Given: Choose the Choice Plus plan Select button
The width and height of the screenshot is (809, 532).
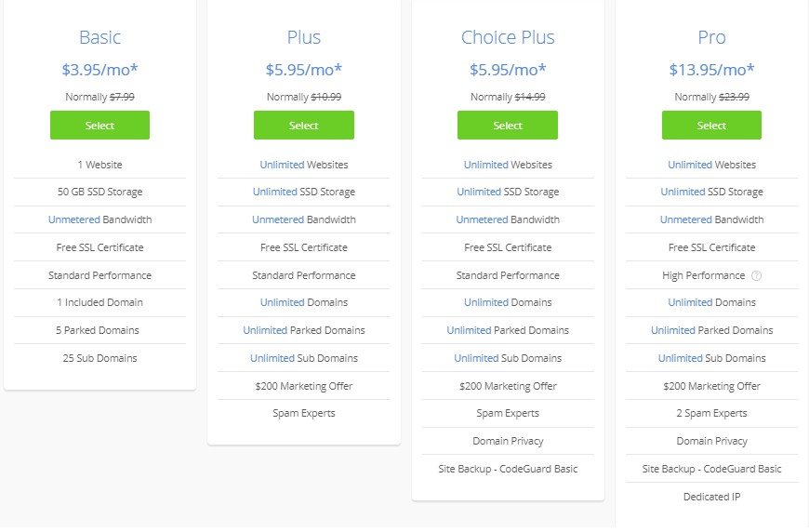Looking at the screenshot, I should (x=508, y=126).
